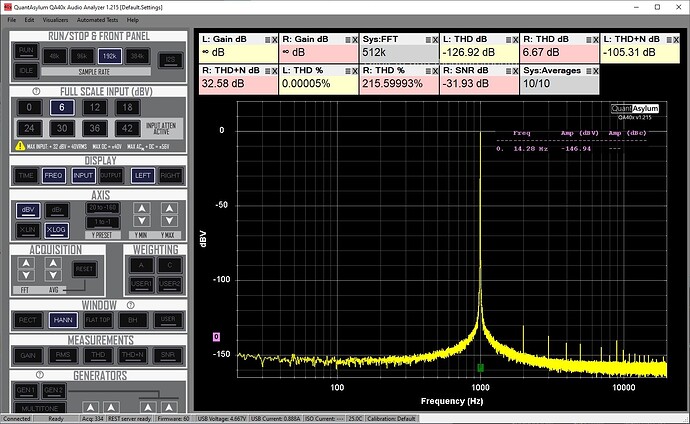Close the R: SNR dB tile

pyautogui.click(x=515, y=71)
